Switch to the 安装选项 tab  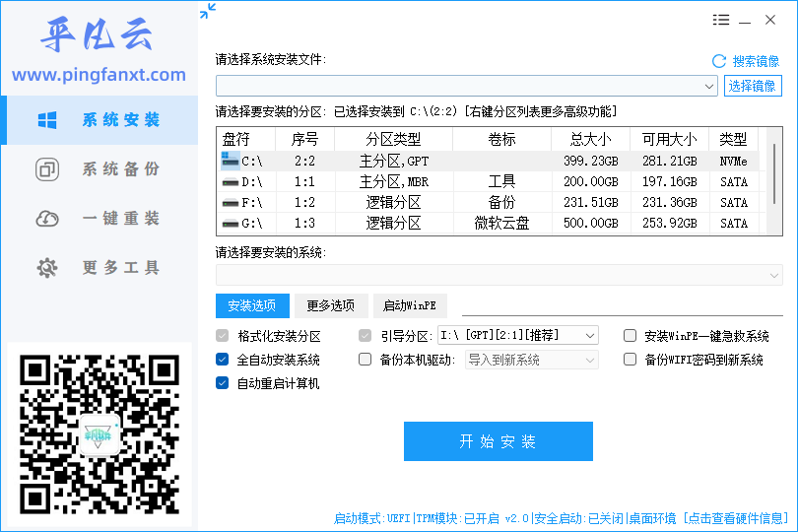pyautogui.click(x=252, y=305)
